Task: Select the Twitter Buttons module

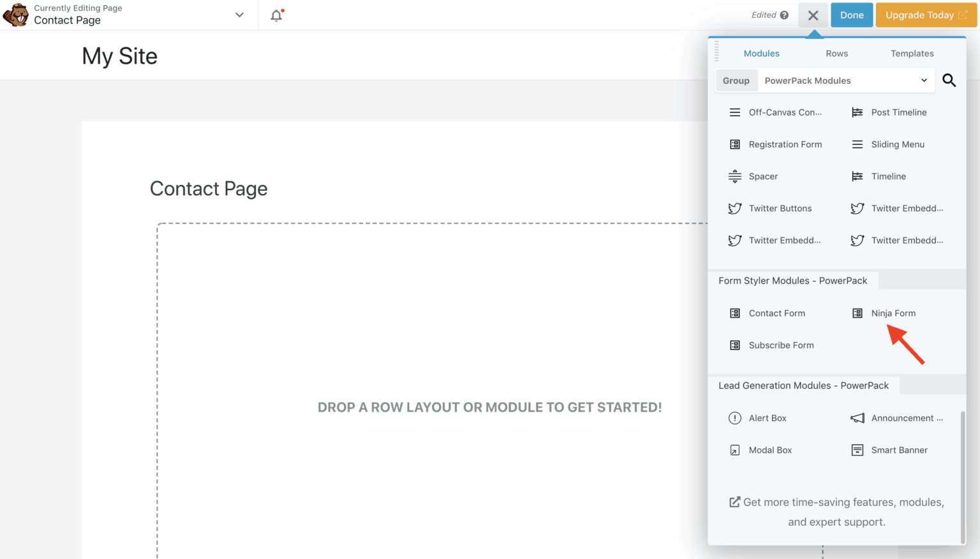Action: click(x=780, y=208)
